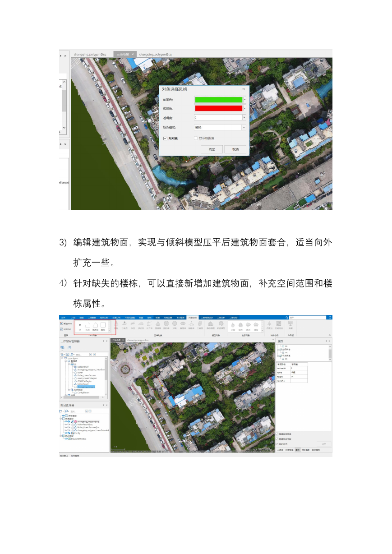The image size is (392, 554).
Task: Collapse the cq_polygon workspace tree node
Action: click(x=61, y=358)
